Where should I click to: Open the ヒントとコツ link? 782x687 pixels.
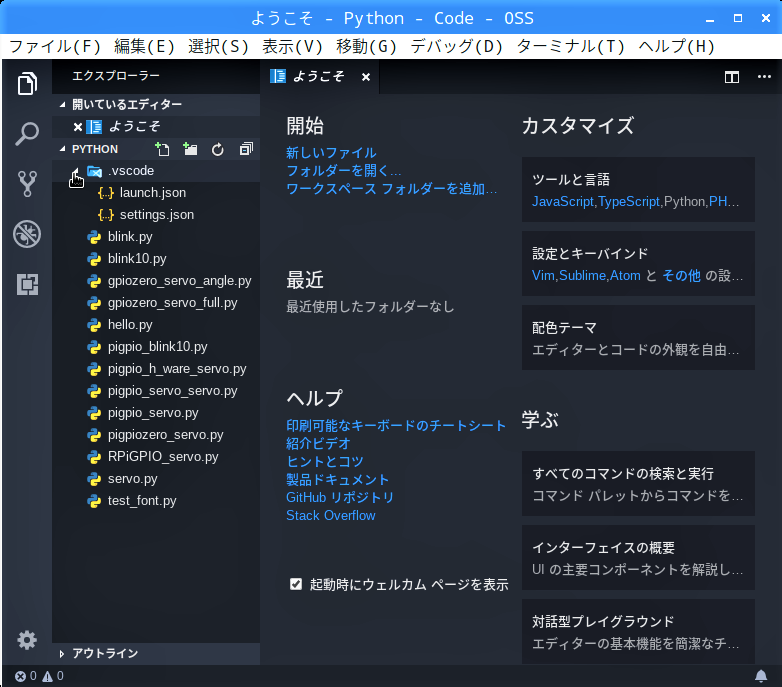click(x=325, y=461)
